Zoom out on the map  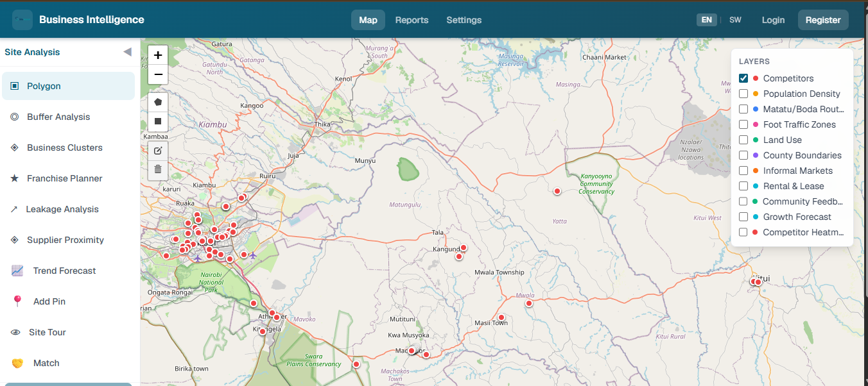click(158, 74)
